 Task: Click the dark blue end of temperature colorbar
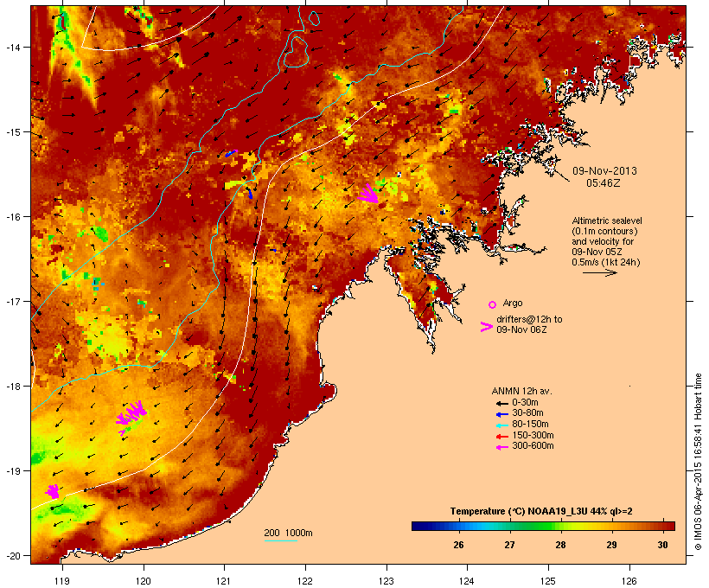[418, 526]
